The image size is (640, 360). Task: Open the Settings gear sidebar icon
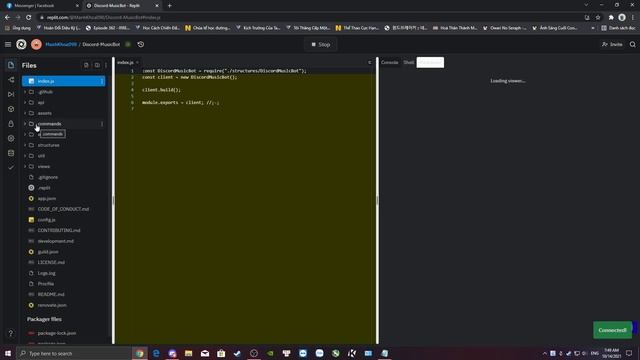(11, 138)
